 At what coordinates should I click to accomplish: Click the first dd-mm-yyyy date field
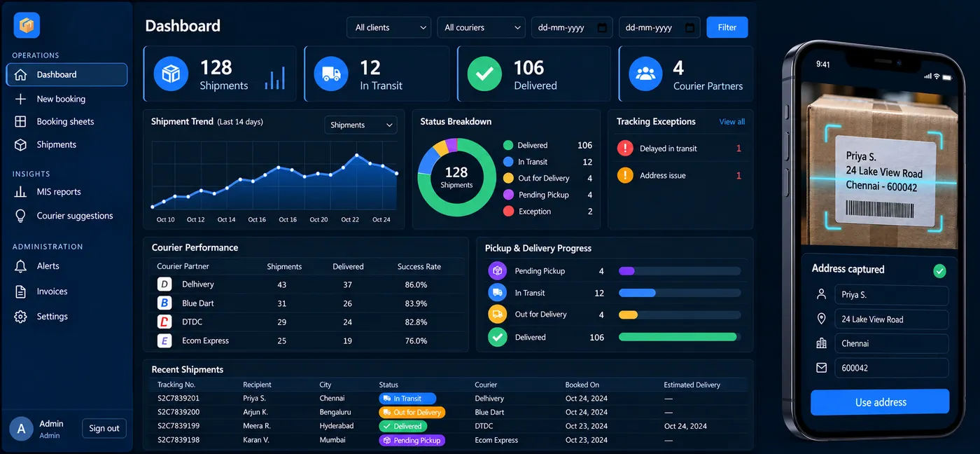pyautogui.click(x=572, y=27)
